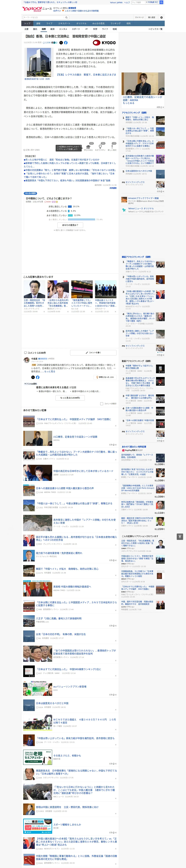Screen dimensions: 186x868
Task: Open the 1338 comments count beside article date
Action: click(47, 43)
